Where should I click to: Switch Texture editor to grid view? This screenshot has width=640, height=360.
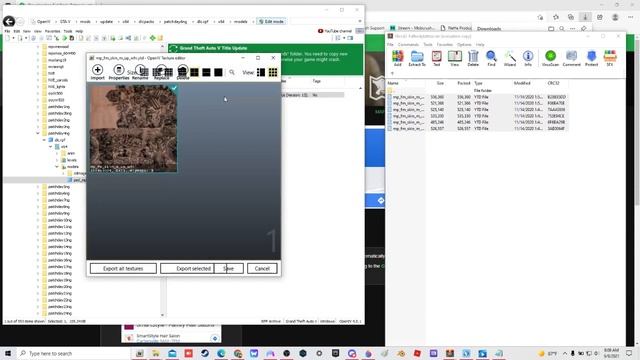[x=273, y=72]
